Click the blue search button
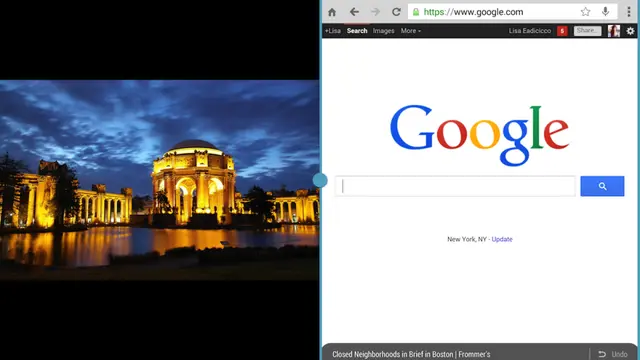 602,186
